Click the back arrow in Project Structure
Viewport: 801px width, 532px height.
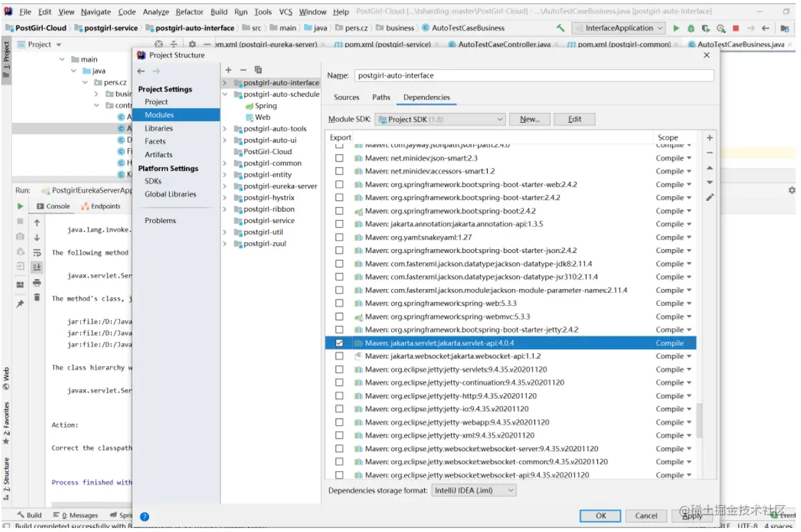(141, 71)
